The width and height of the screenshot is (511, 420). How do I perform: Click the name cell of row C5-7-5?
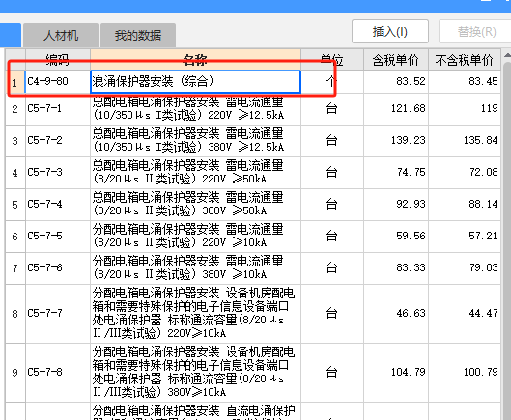[195, 237]
